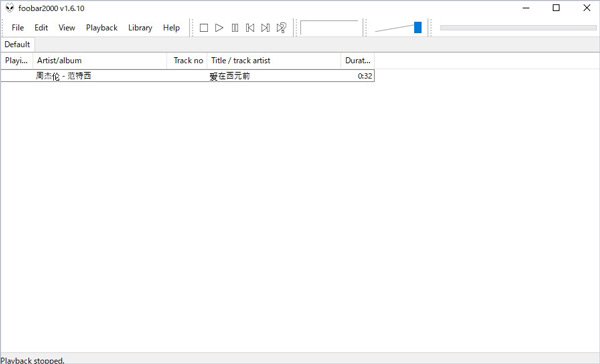Sort by the Track no column header
The height and width of the screenshot is (364, 600).
click(x=187, y=60)
